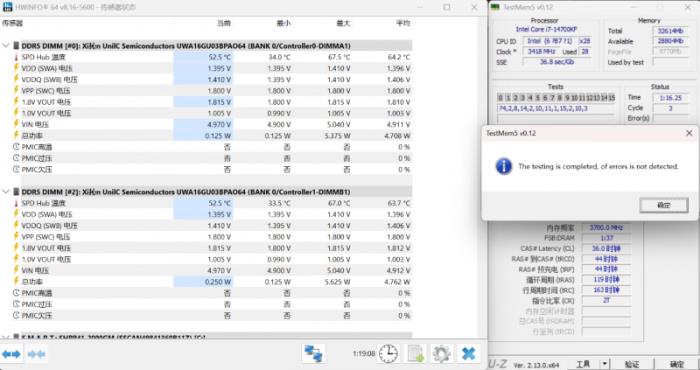Click the collapse columns arrows icon in HWiNFO
This screenshot has height=370, width=700.
[x=37, y=354]
